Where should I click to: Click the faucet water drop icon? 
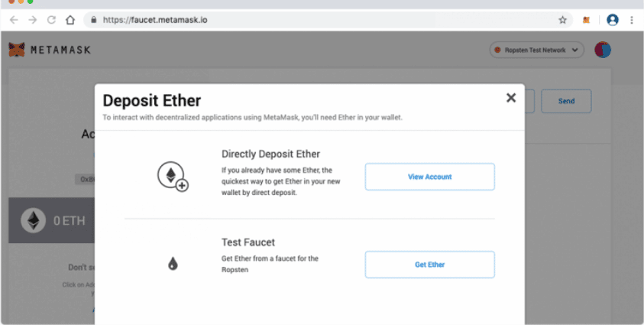tap(173, 264)
